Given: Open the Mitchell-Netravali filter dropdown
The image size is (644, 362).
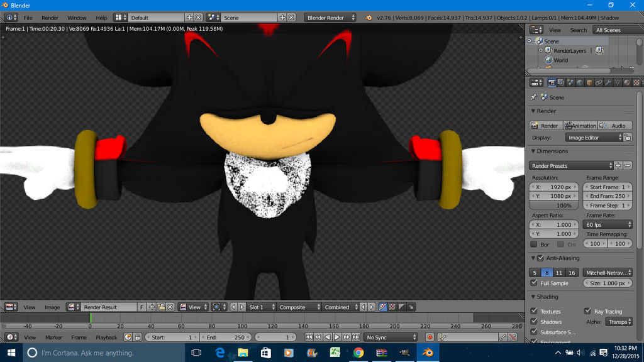Looking at the screenshot, I should (x=608, y=273).
